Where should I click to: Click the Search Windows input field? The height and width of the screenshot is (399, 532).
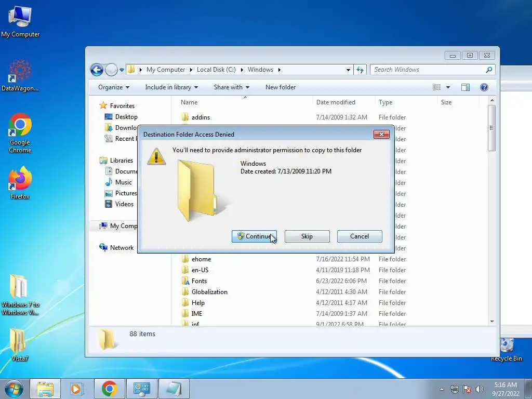[x=428, y=70]
